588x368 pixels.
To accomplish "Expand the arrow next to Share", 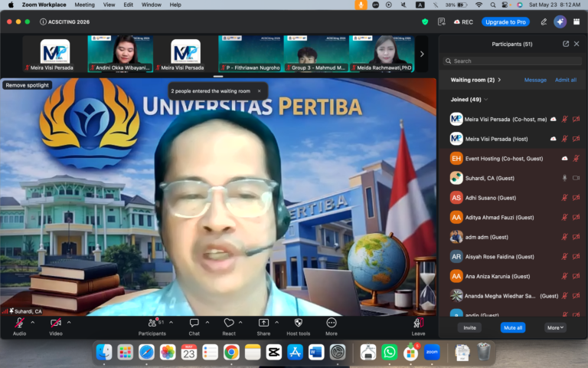I will coord(276,323).
